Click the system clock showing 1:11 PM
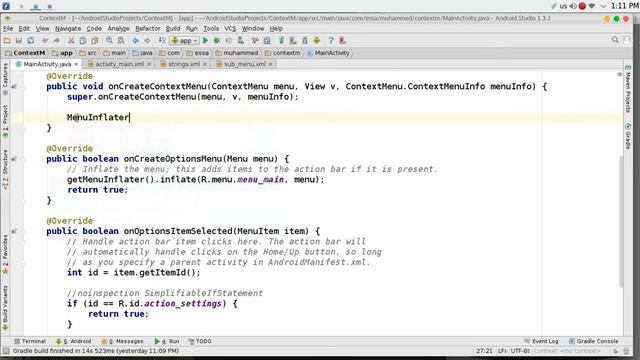This screenshot has width=640, height=360. (624, 6)
